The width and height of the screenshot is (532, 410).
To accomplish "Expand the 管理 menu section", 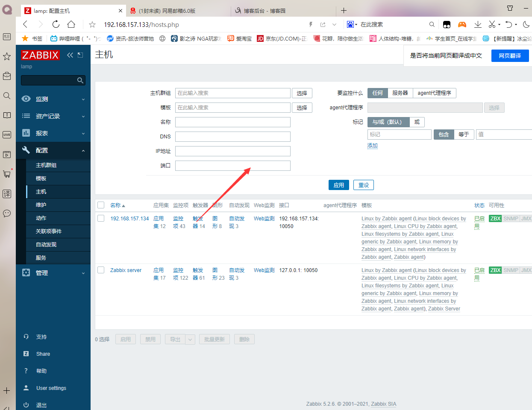I will click(53, 273).
